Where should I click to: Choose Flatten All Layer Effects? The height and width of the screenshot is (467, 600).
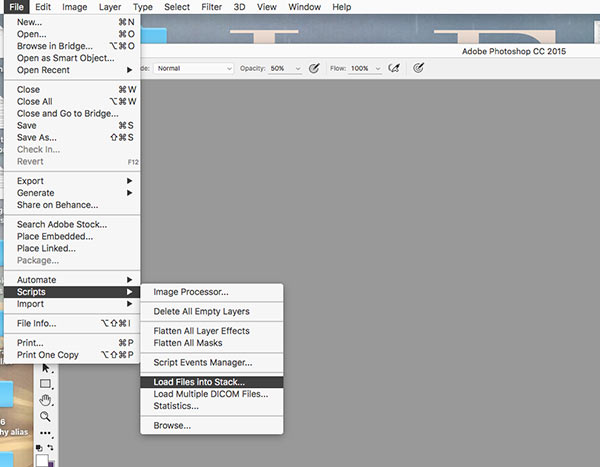point(212,331)
